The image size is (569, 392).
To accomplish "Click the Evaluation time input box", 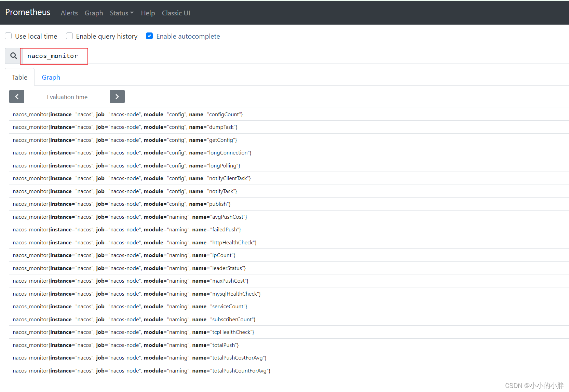I will [x=67, y=97].
